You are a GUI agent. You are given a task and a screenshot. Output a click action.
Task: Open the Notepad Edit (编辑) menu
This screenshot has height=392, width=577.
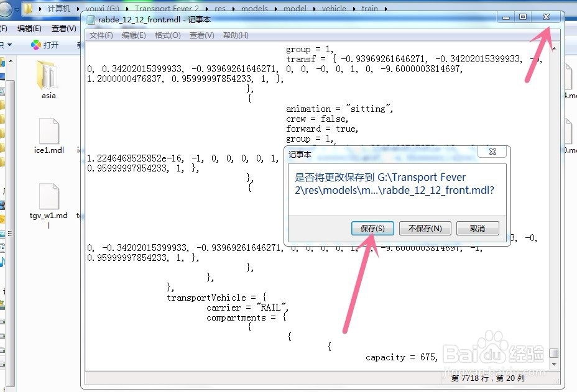134,35
